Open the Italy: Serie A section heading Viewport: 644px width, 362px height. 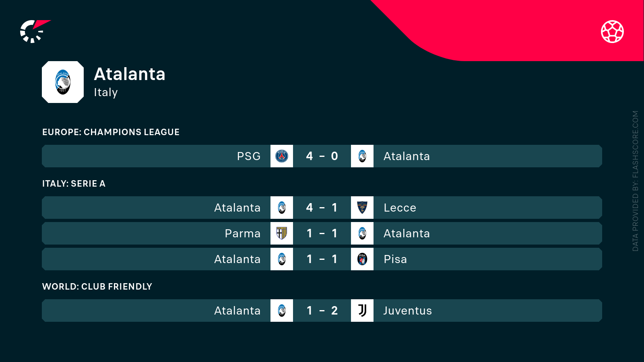74,183
